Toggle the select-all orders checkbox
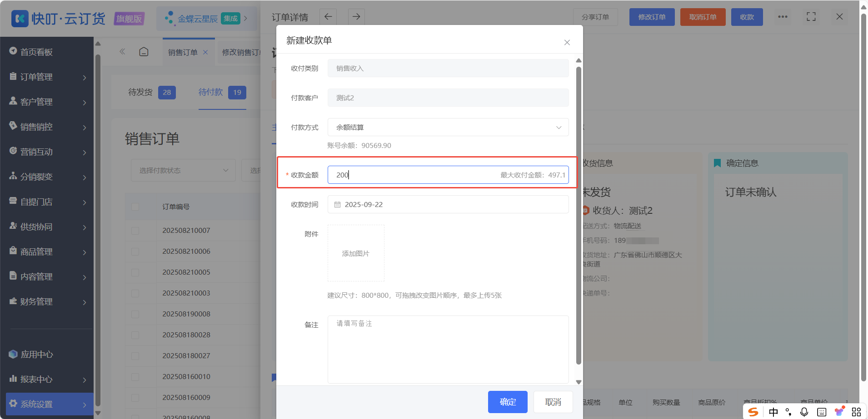The width and height of the screenshot is (868, 419). 135,207
